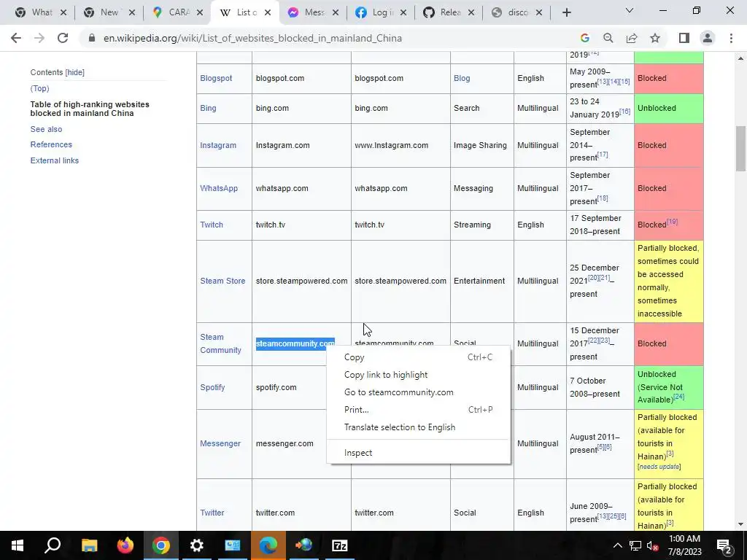Close the Google Maps 'CARA' tab
747x560 pixels.
pyautogui.click(x=200, y=13)
